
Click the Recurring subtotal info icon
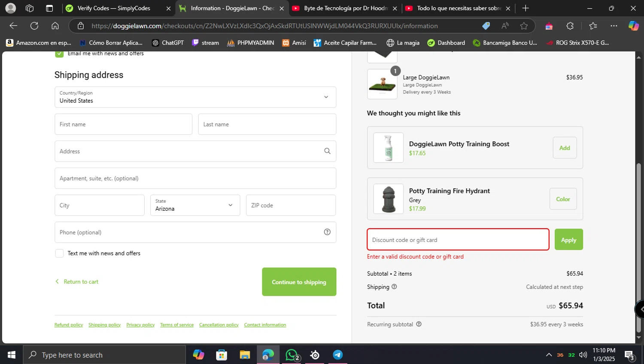pos(419,324)
